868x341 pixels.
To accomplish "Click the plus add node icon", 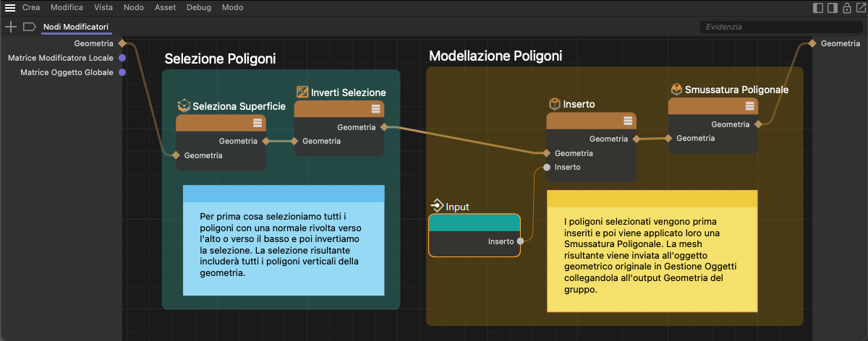I will click(10, 27).
